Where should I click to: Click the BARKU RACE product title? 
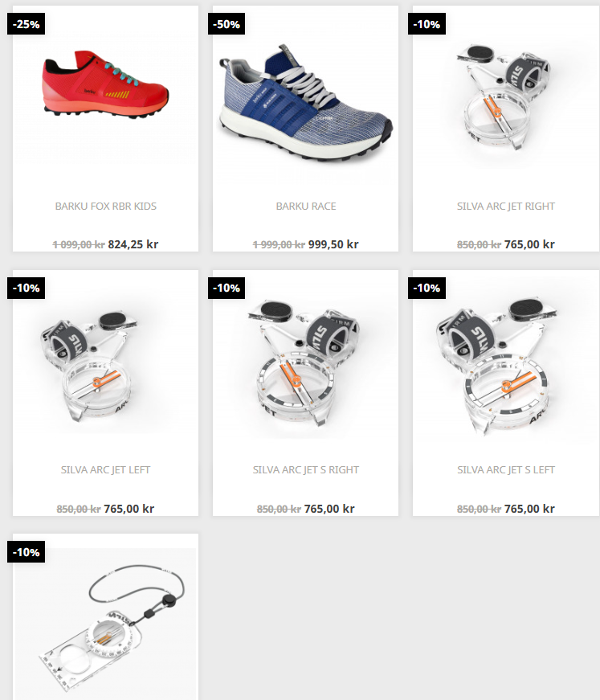(305, 207)
